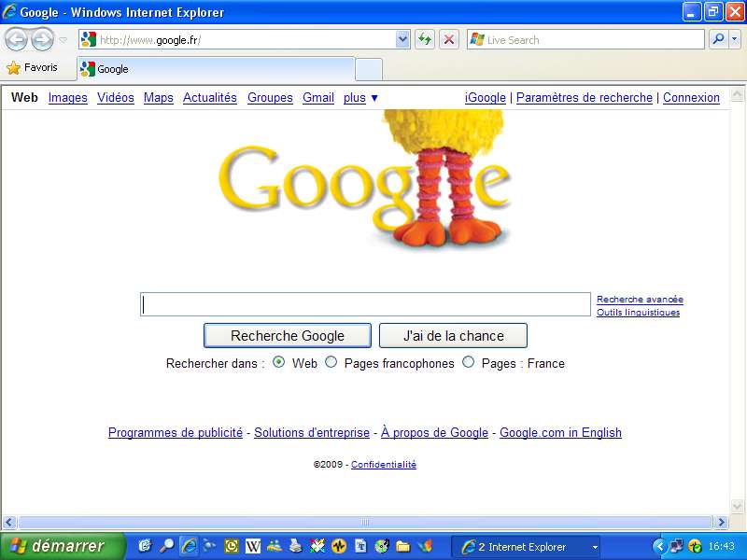Click the Refresh page icon
This screenshot has width=747, height=560.
(x=425, y=39)
